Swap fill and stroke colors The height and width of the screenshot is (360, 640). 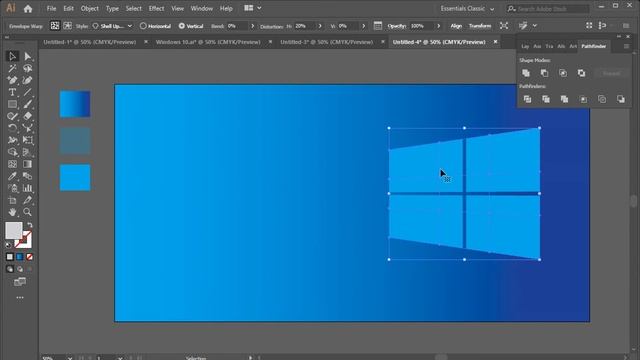(x=29, y=225)
